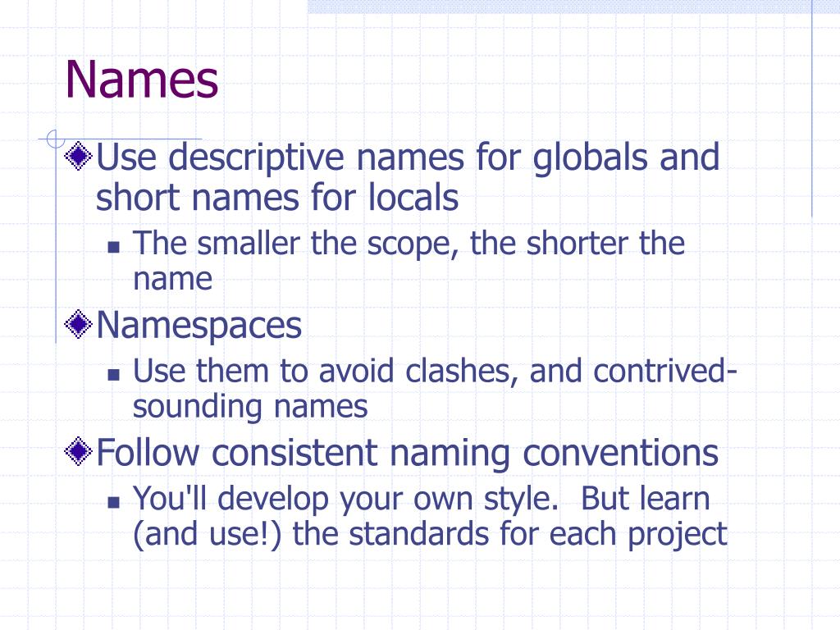The width and height of the screenshot is (840, 630).
Task: Click the diamond bullet beside "Follow consistent naming"
Action: [78, 451]
